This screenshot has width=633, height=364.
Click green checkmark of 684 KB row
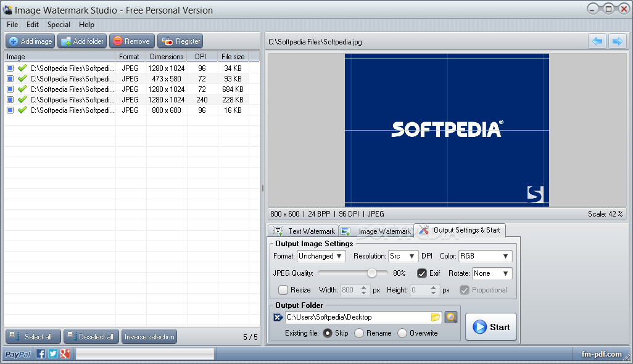(x=23, y=89)
